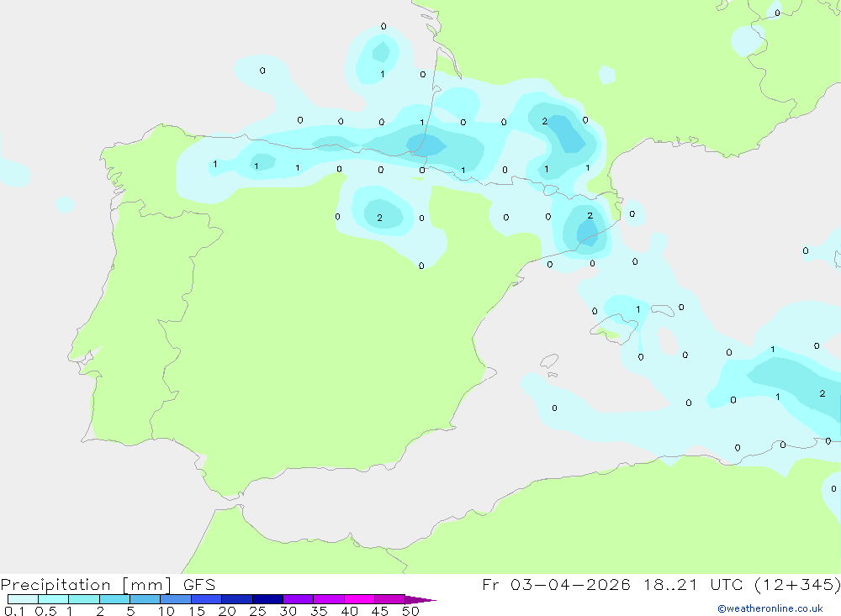841x616 pixels.
Task: Click the "50" legend scale label
Action: click(x=410, y=611)
